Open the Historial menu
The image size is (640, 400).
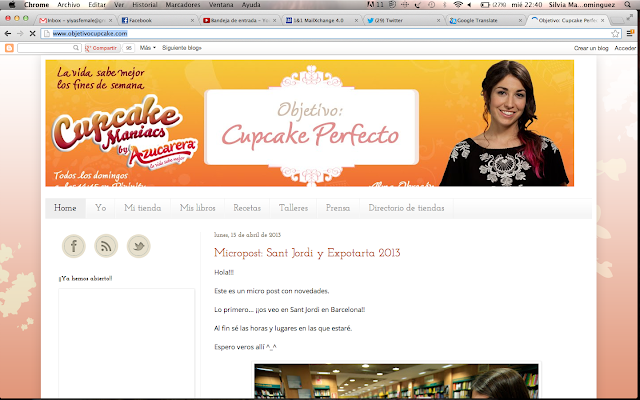[x=145, y=5]
